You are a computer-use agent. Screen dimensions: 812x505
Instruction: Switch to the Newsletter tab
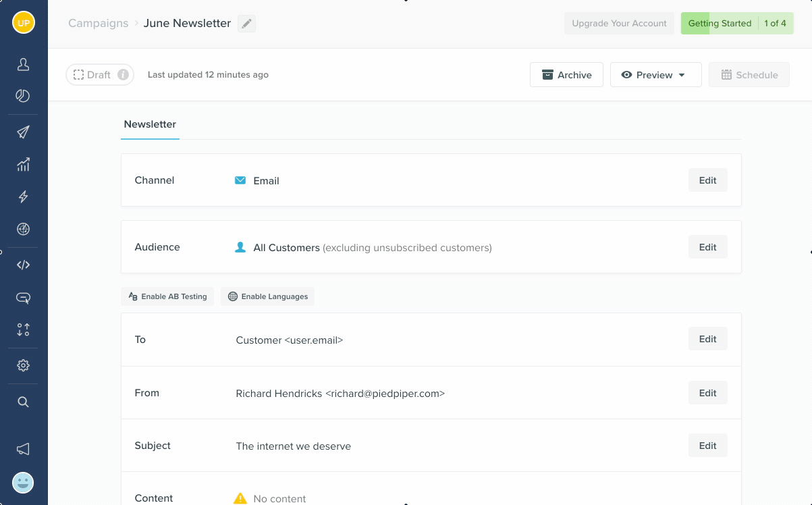[150, 124]
